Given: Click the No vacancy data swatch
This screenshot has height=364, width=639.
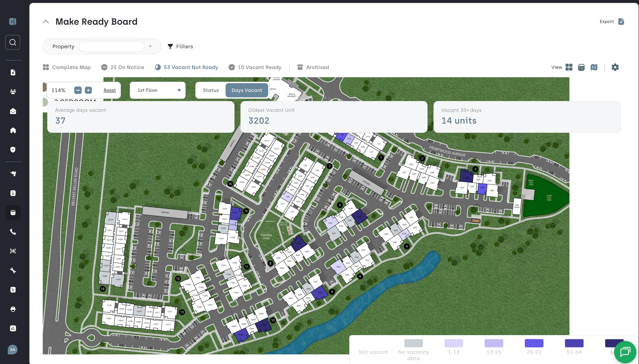Looking at the screenshot, I should (413, 343).
